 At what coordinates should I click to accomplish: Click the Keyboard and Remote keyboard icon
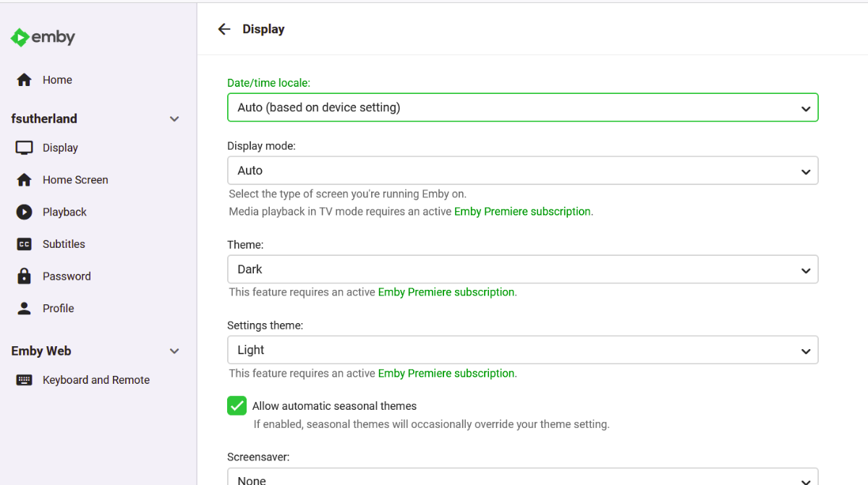coord(25,380)
